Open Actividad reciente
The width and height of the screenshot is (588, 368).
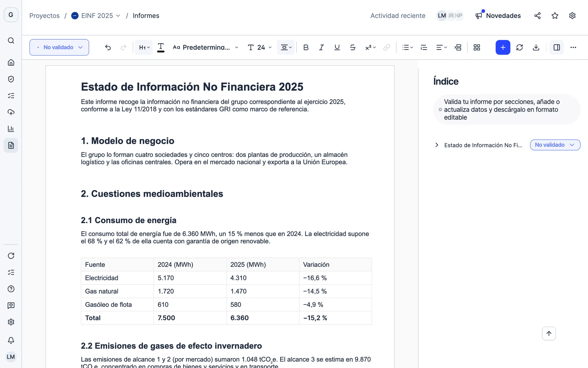coord(398,16)
